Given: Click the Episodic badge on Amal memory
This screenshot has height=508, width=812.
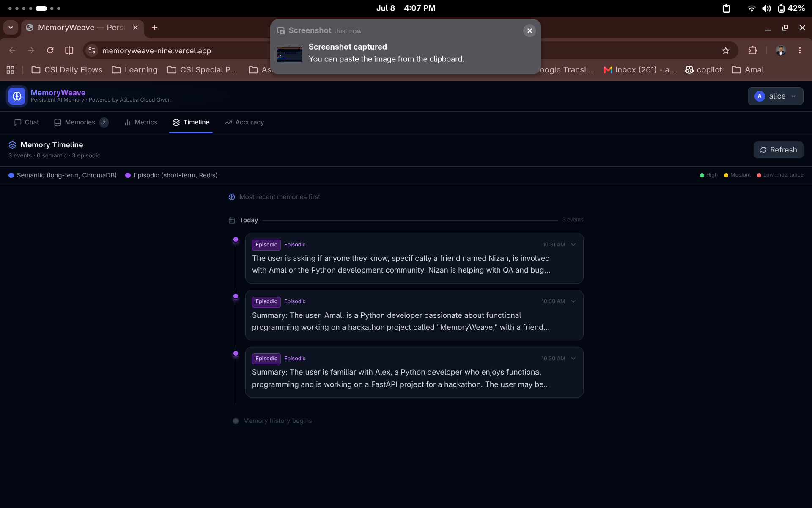Looking at the screenshot, I should pyautogui.click(x=266, y=301).
